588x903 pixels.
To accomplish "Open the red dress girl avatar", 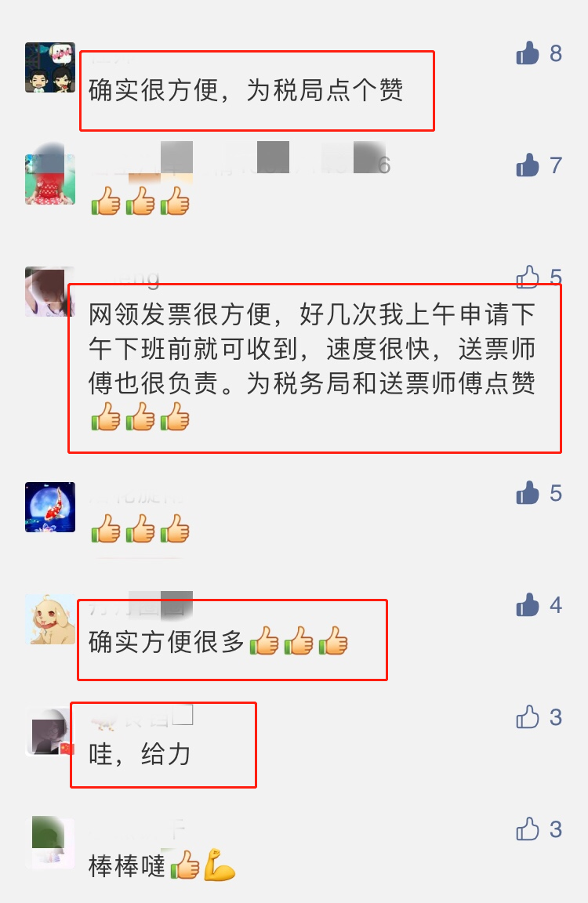I will pyautogui.click(x=50, y=179).
